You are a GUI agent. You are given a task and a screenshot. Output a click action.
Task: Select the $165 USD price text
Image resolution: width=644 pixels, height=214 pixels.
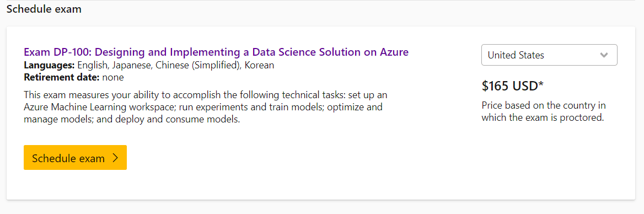tap(513, 85)
